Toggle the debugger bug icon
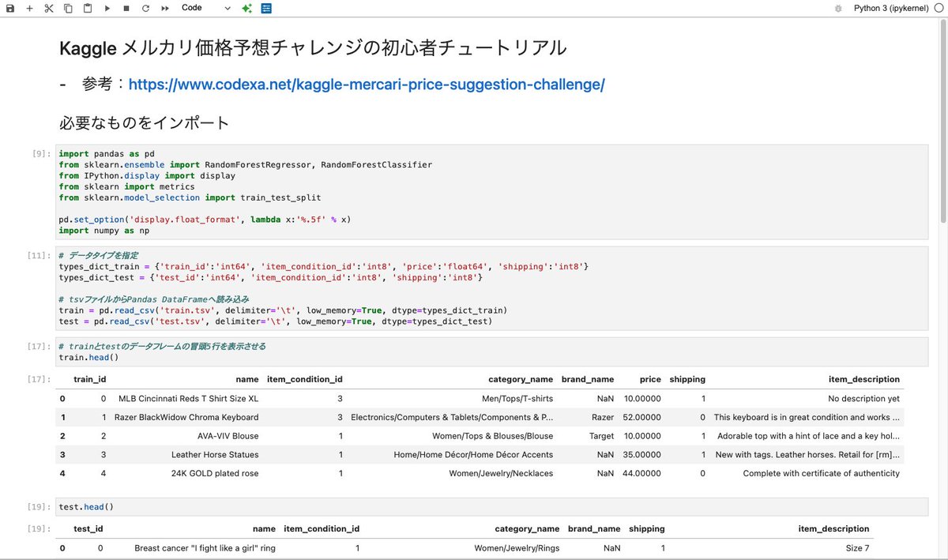This screenshot has width=948, height=560. coord(838,8)
